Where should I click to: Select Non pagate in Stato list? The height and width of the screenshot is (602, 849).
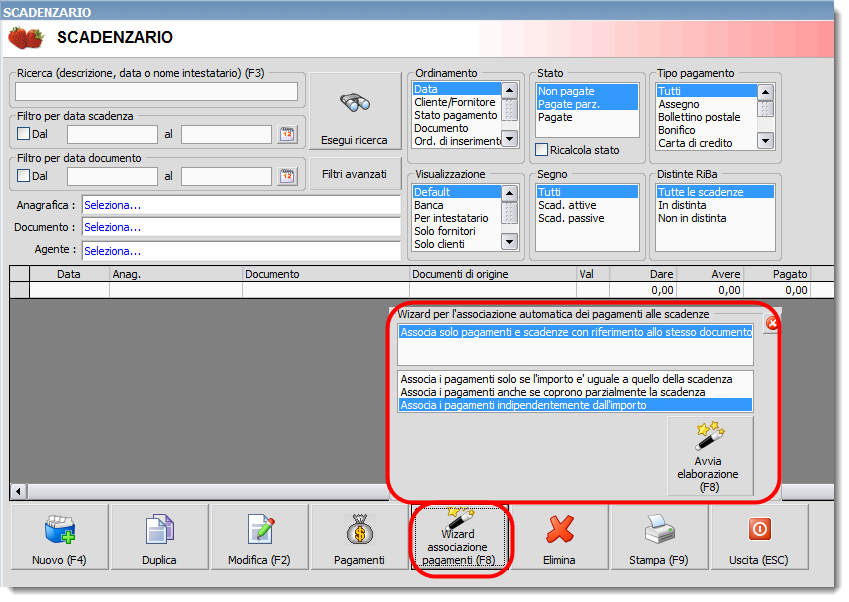coord(587,91)
